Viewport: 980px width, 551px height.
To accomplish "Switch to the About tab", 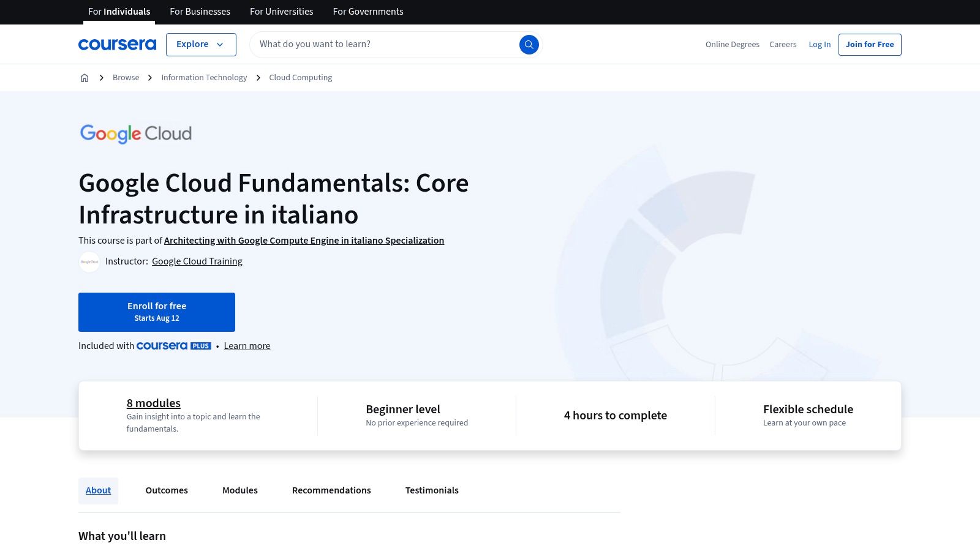I will 98,490.
